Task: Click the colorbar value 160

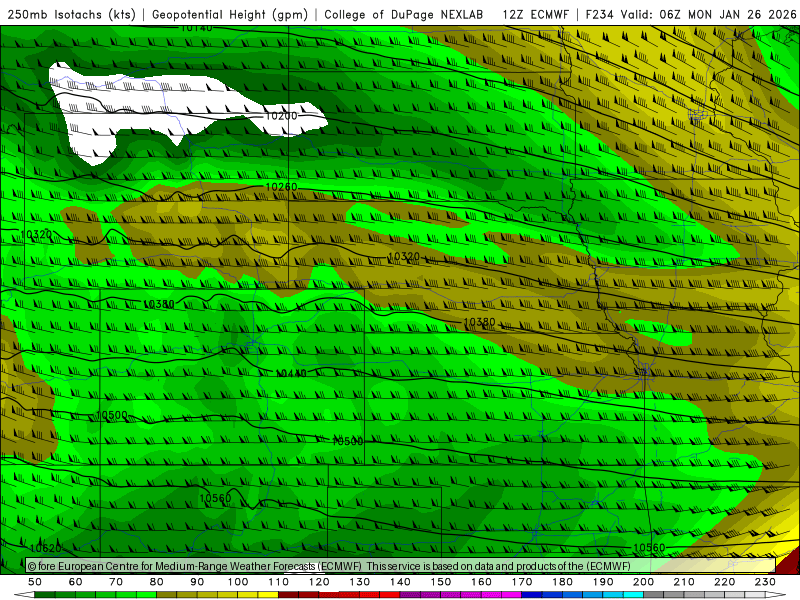Action: (481, 582)
